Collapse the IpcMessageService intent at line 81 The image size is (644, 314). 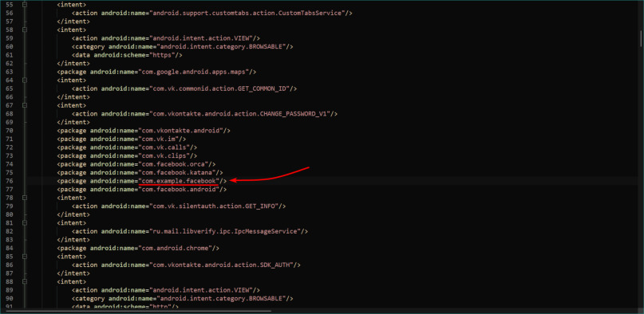click(x=25, y=223)
